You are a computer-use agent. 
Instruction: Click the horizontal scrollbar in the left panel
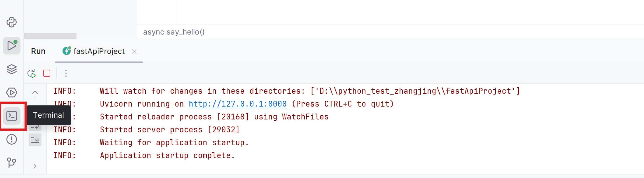click(x=50, y=36)
